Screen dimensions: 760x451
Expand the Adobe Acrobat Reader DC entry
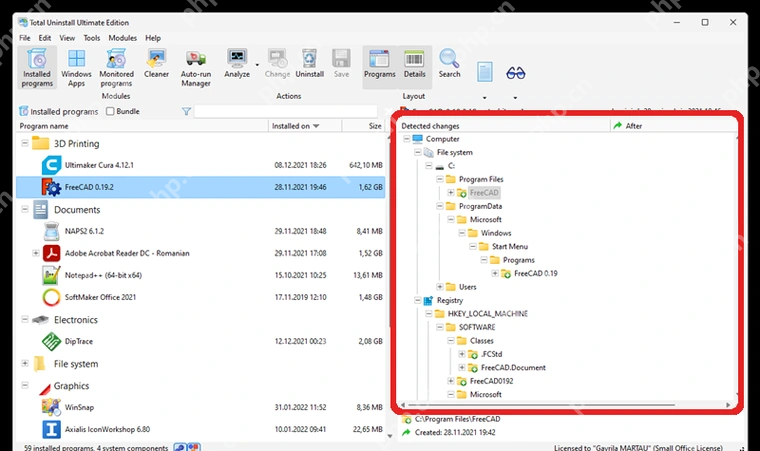coord(35,253)
